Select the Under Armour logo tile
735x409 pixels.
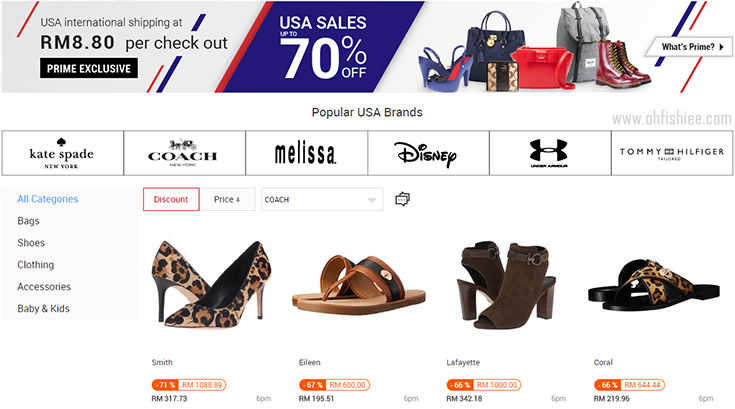[548, 153]
